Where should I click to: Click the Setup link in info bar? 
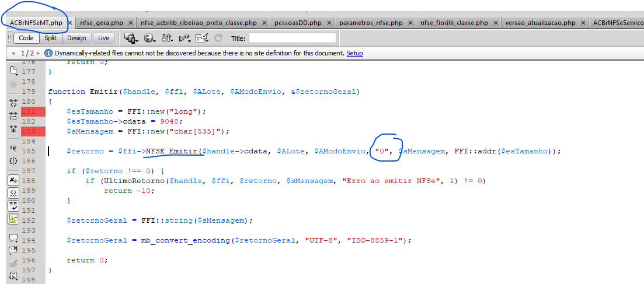pyautogui.click(x=354, y=53)
